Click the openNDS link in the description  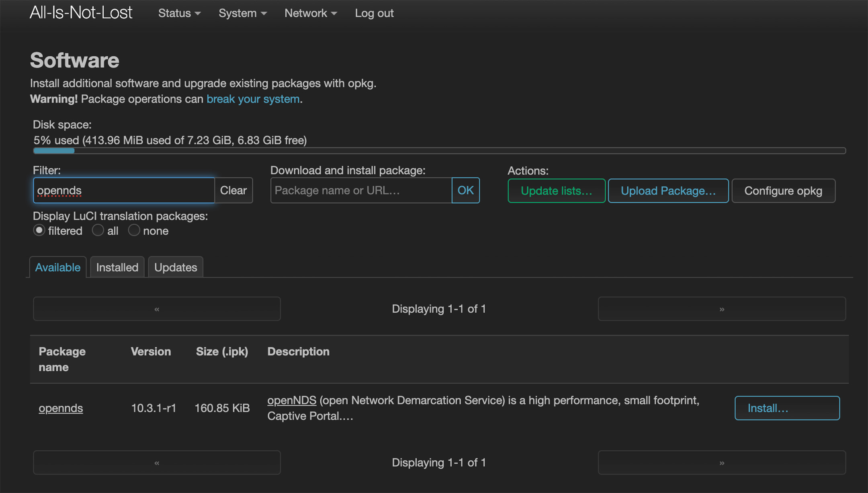pyautogui.click(x=292, y=400)
